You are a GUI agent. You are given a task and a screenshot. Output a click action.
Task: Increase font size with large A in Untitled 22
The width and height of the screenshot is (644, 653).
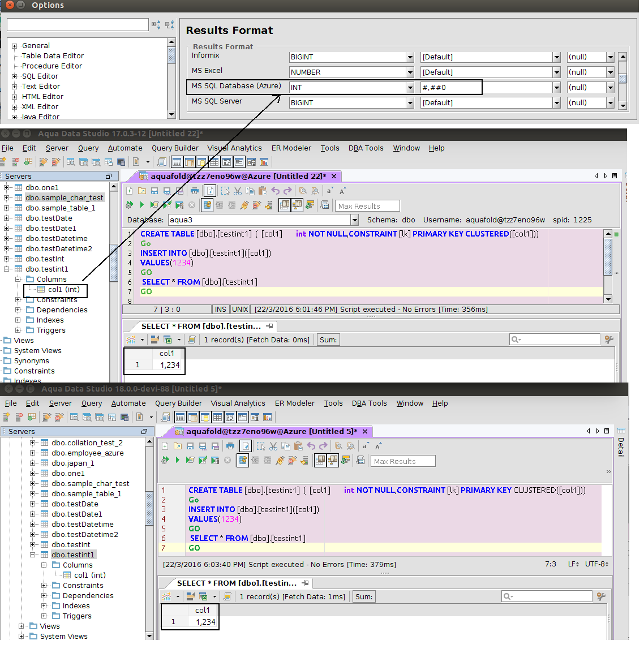pyautogui.click(x=342, y=191)
